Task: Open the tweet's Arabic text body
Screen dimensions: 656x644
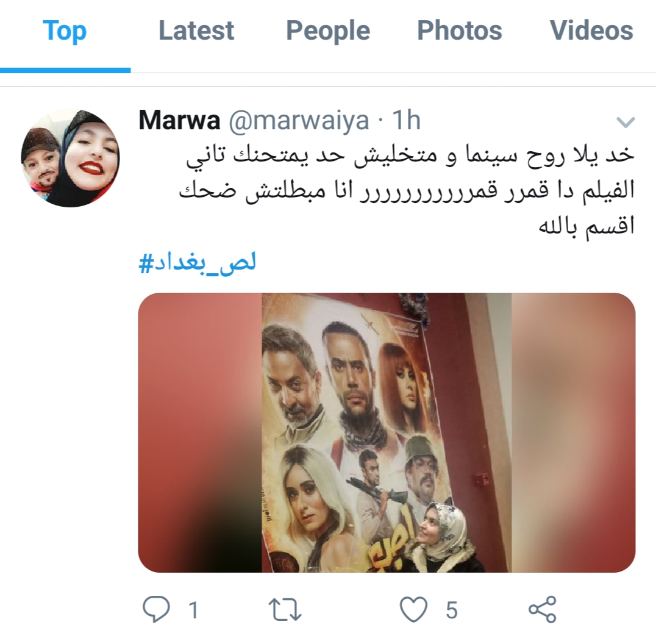Action: (407, 191)
